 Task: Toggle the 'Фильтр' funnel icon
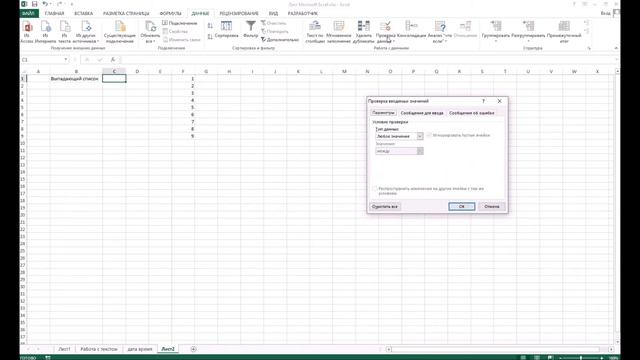tap(251, 29)
